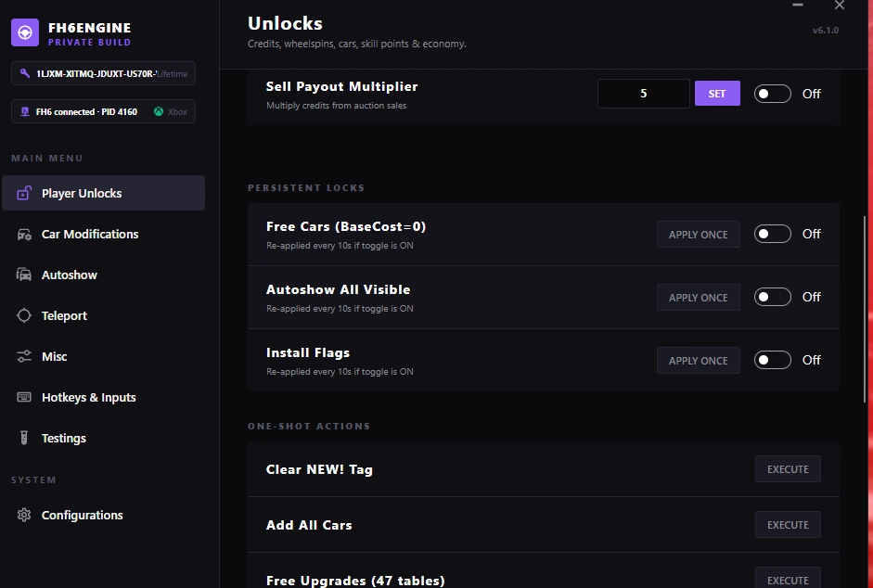Toggle Autoshow All Visible on
Viewport: 873px width, 588px height.
tap(772, 297)
